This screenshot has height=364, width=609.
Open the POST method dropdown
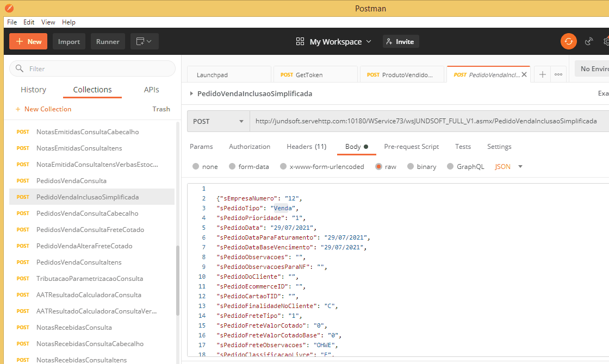pos(218,121)
